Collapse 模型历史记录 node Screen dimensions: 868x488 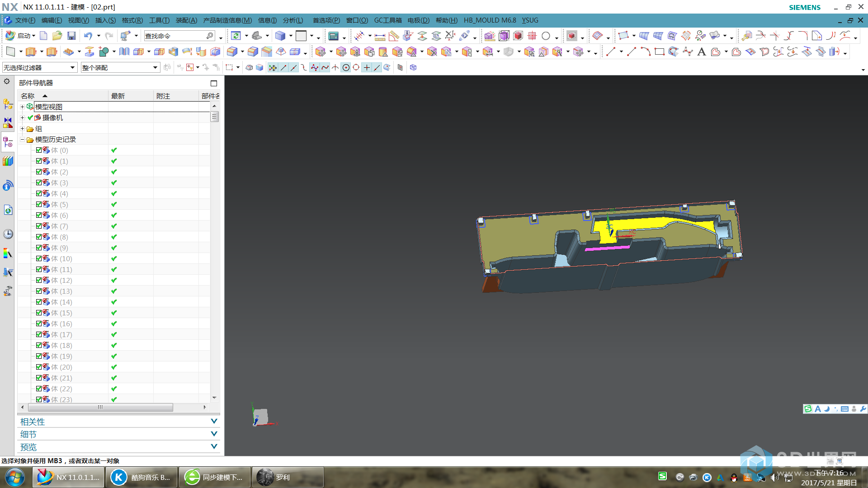click(x=22, y=140)
